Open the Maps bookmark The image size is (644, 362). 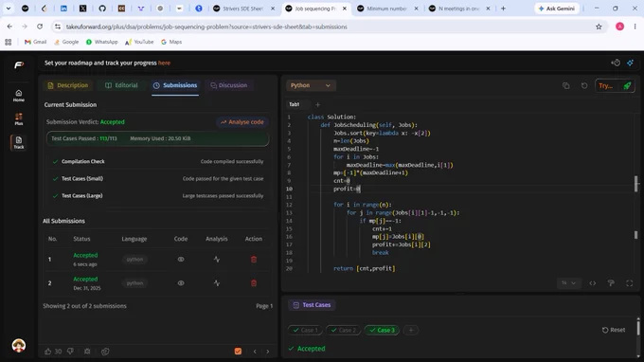pyautogui.click(x=171, y=42)
